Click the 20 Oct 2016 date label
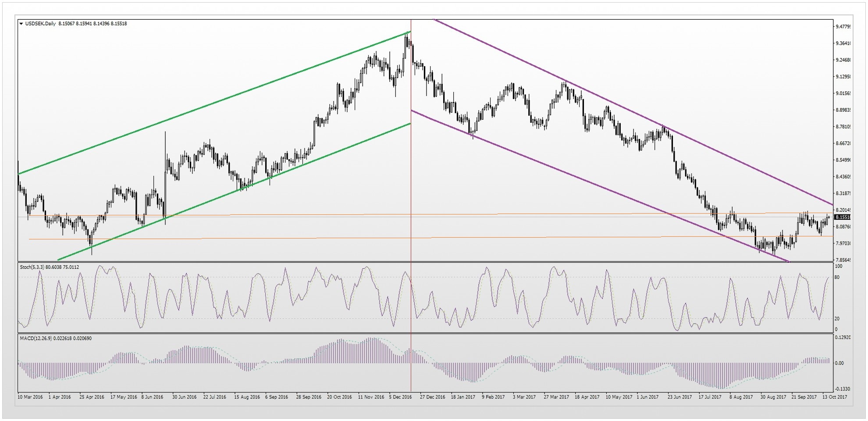The image size is (868, 421). (339, 397)
